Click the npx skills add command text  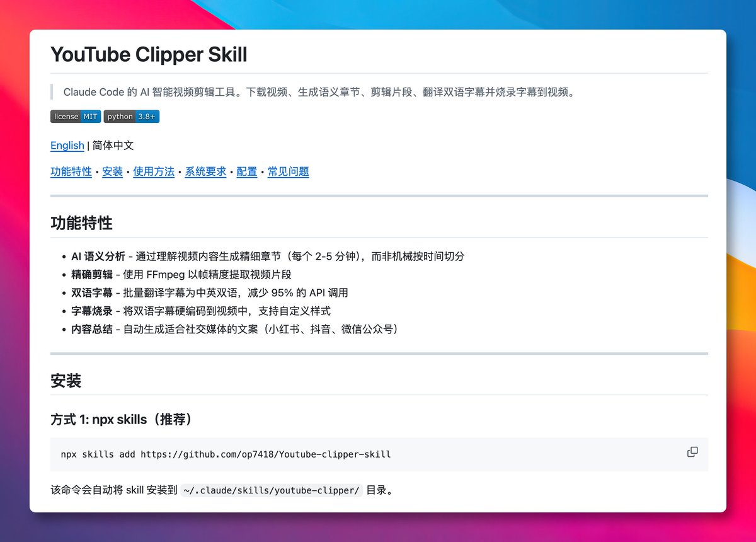coord(226,454)
